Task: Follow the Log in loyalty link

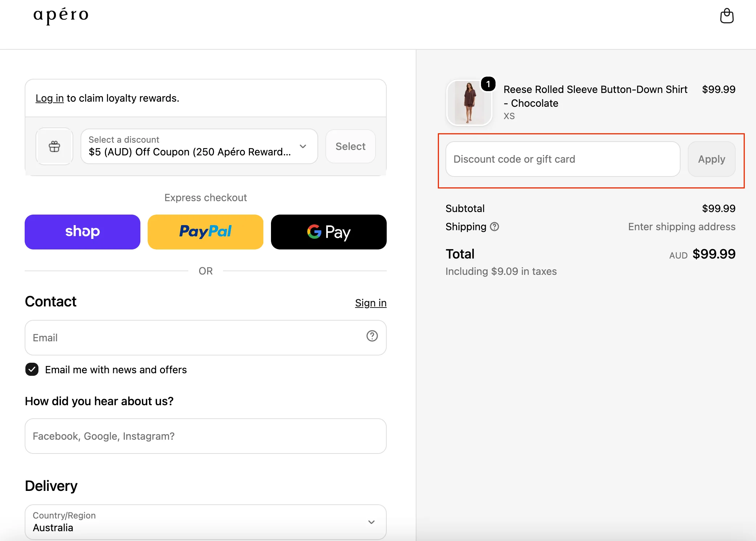Action: pos(50,98)
